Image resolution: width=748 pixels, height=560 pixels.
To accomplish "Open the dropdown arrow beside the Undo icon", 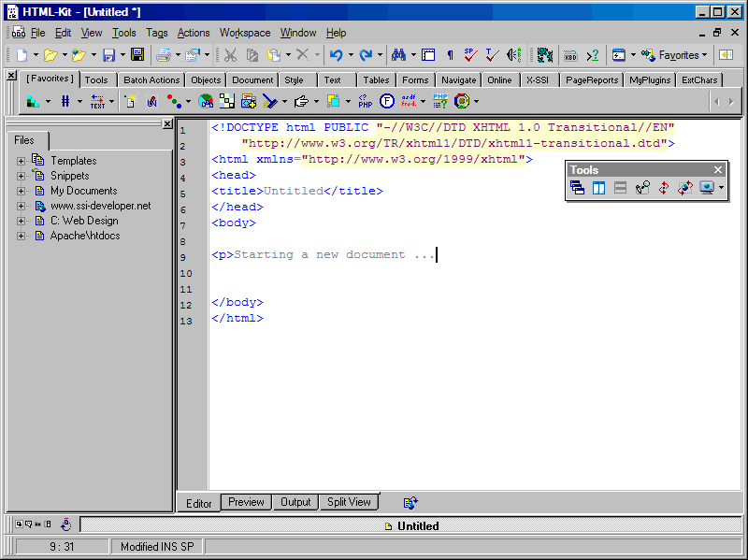I will pyautogui.click(x=351, y=55).
